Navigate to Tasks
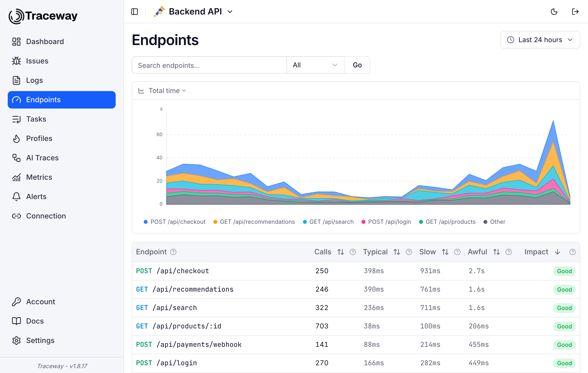This screenshot has width=588, height=373. point(61,119)
